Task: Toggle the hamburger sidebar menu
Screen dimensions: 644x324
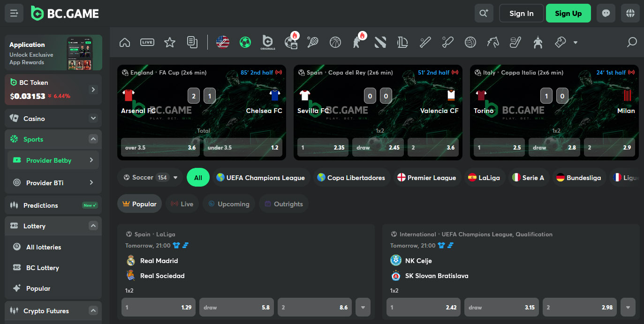Action: pyautogui.click(x=14, y=13)
